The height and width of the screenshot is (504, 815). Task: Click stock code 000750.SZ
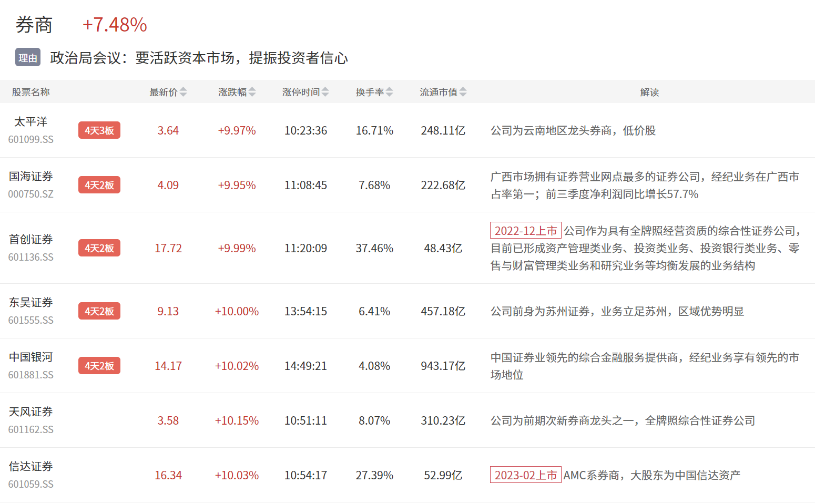(30, 194)
